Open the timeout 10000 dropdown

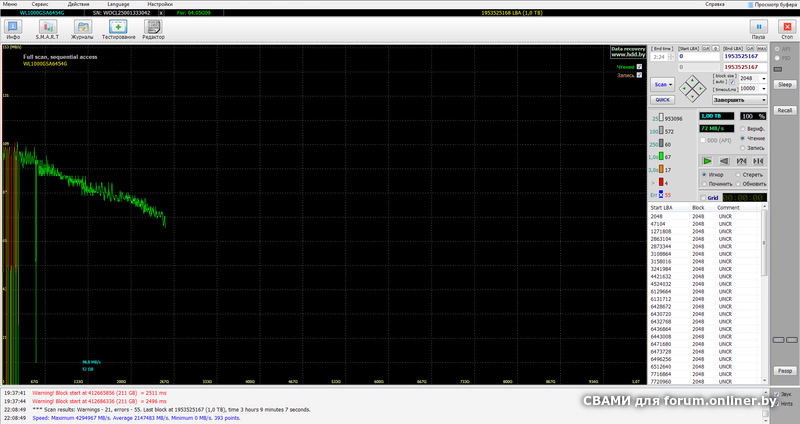763,89
